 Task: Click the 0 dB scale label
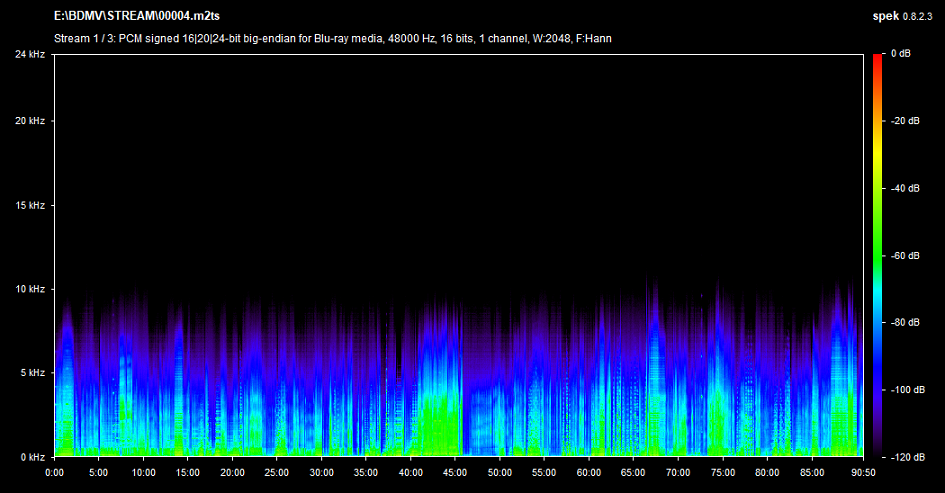click(x=900, y=54)
